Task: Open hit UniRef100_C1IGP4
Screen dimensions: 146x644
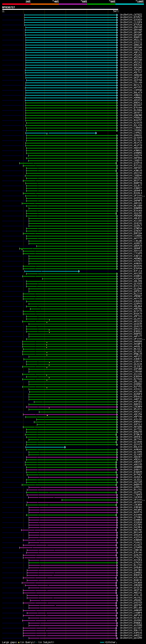Action: point(131,22)
